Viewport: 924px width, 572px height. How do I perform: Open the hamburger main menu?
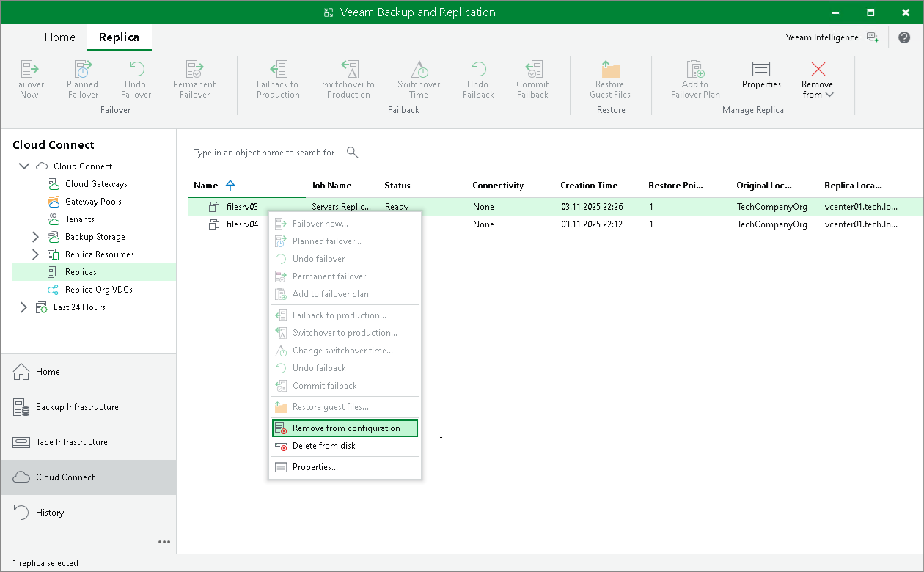tap(20, 37)
